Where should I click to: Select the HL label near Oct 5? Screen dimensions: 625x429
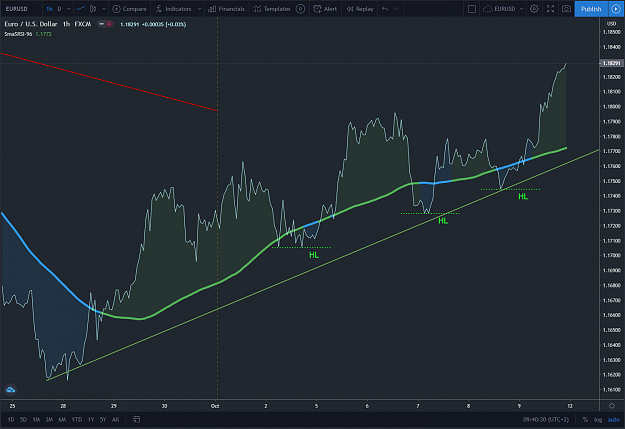(x=314, y=255)
